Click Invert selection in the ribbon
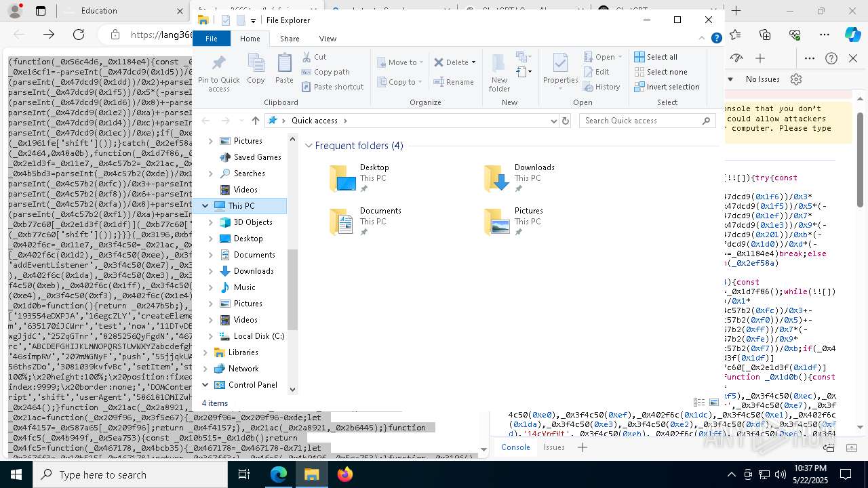This screenshot has height=488, width=868. tap(667, 87)
